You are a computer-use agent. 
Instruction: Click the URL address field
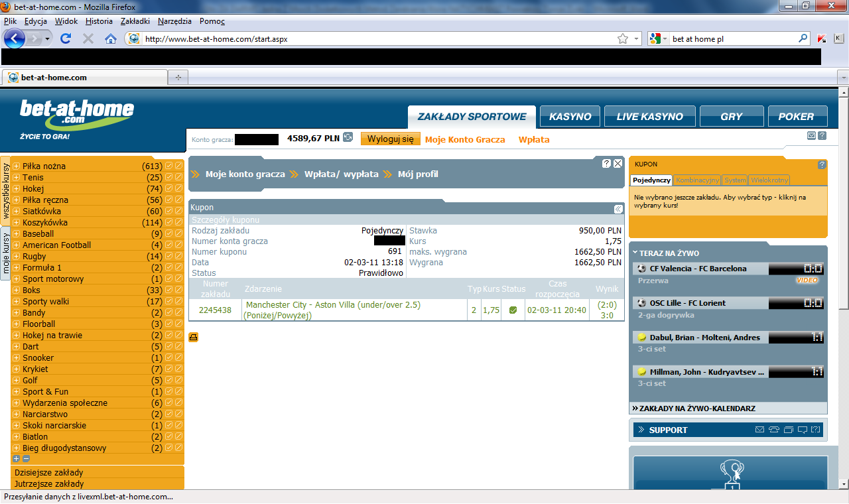[x=378, y=39]
